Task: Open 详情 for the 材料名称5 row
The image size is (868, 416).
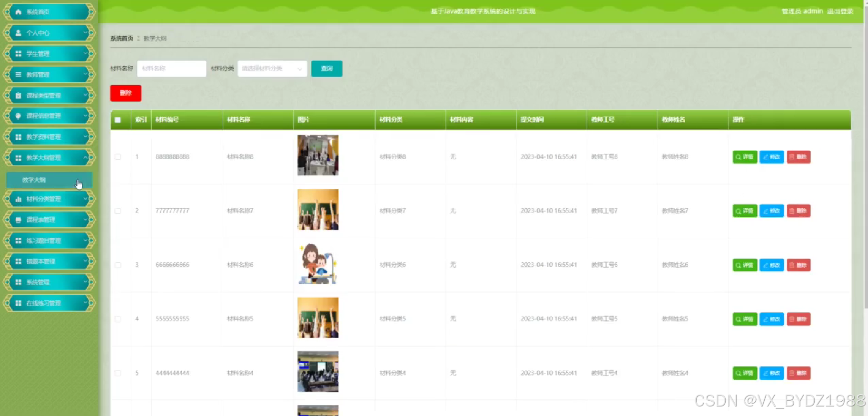Action: pyautogui.click(x=745, y=319)
